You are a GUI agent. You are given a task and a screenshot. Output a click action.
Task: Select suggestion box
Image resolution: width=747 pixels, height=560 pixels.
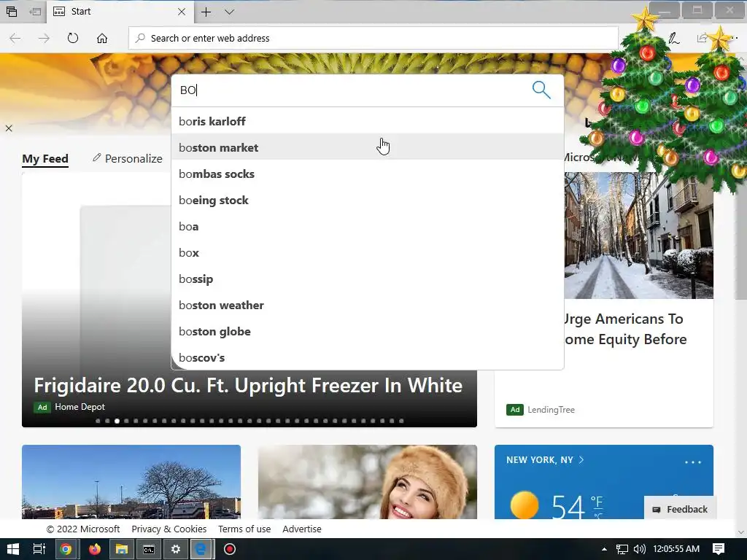coord(368,252)
